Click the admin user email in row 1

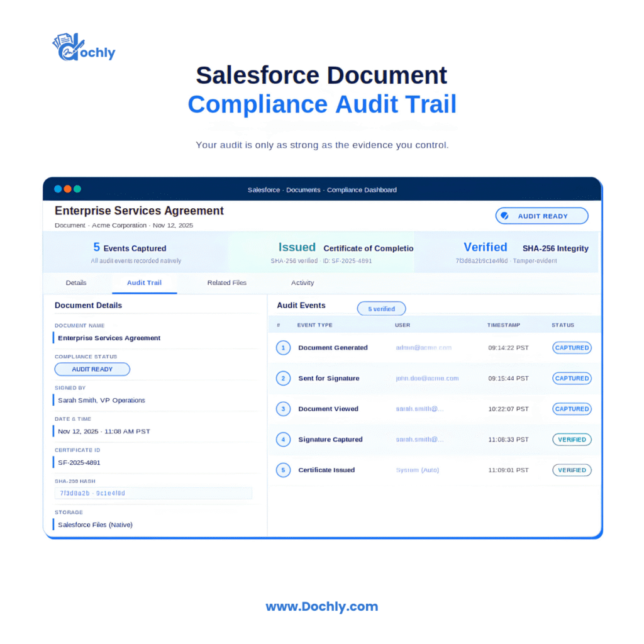point(423,348)
